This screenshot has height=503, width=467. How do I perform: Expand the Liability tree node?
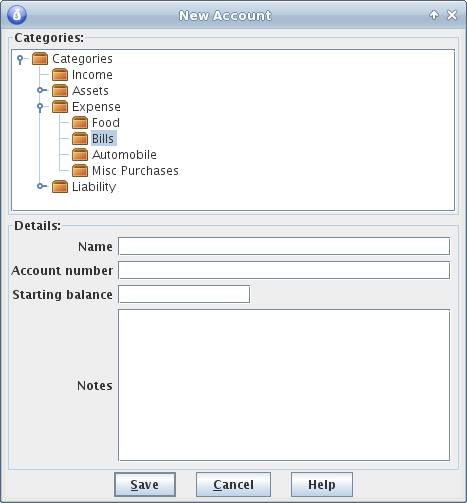[x=40, y=186]
